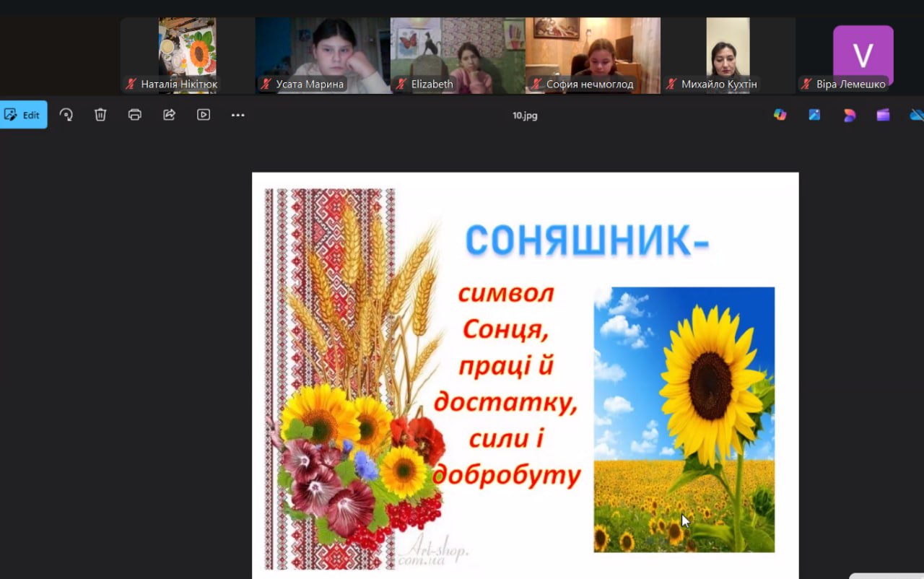The height and width of the screenshot is (579, 924).
Task: Click the sunflower photo on the slide
Action: 684,419
